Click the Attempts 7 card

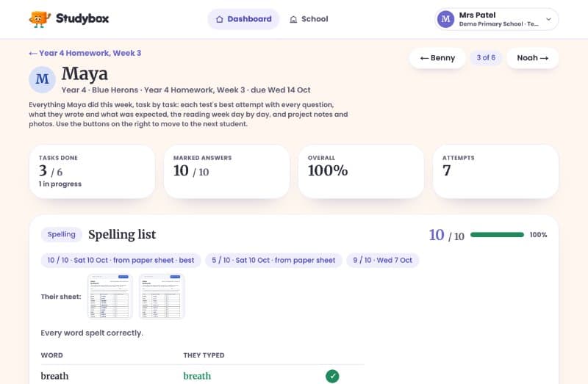coord(495,172)
